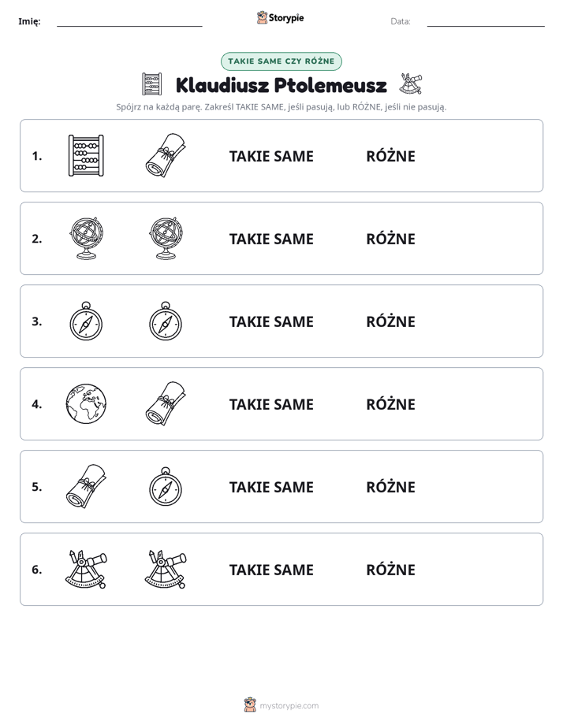Choose TAKIE SAME for row 3

pos(271,321)
